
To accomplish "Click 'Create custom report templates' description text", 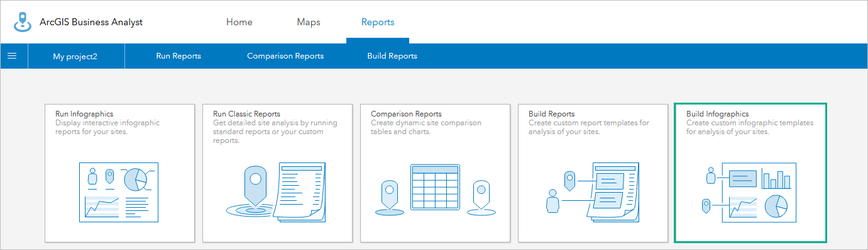I will (590, 127).
